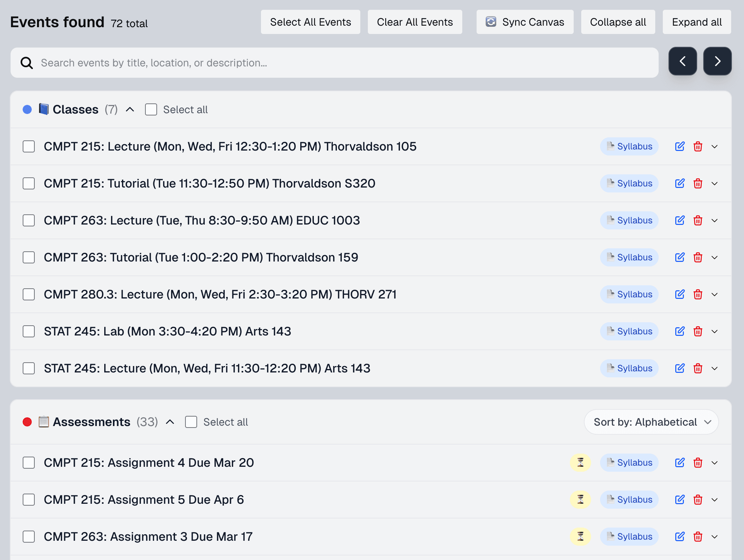Click the previous page arrow
The height and width of the screenshot is (560, 744).
(x=683, y=61)
